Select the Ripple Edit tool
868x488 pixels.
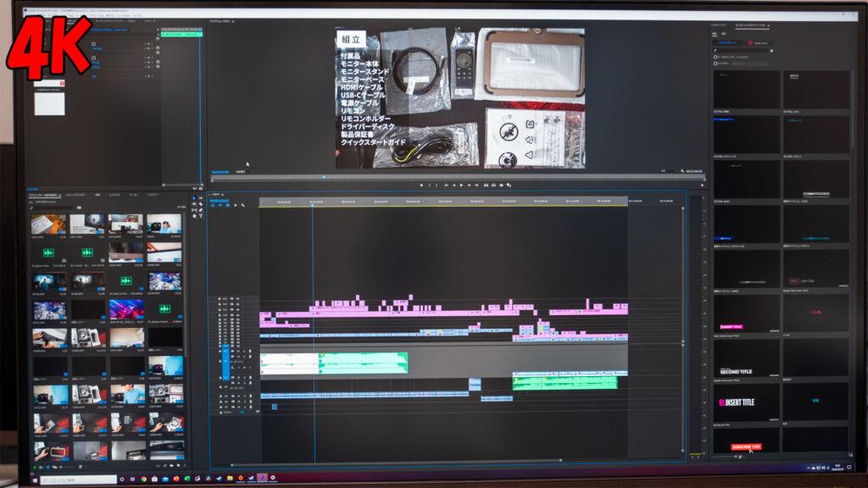pos(194,204)
